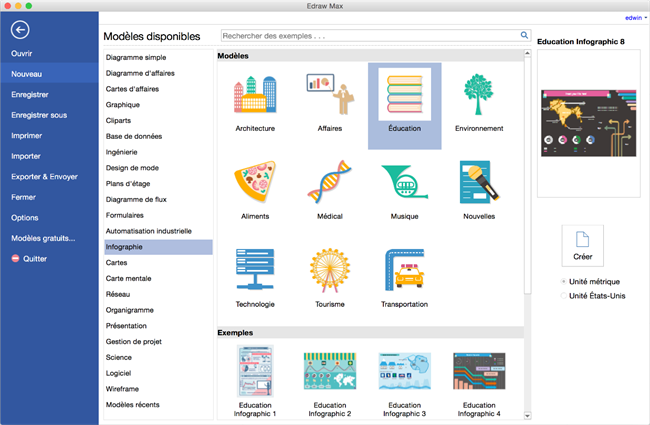
Task: Pick the Technologie server icon
Action: pyautogui.click(x=255, y=269)
